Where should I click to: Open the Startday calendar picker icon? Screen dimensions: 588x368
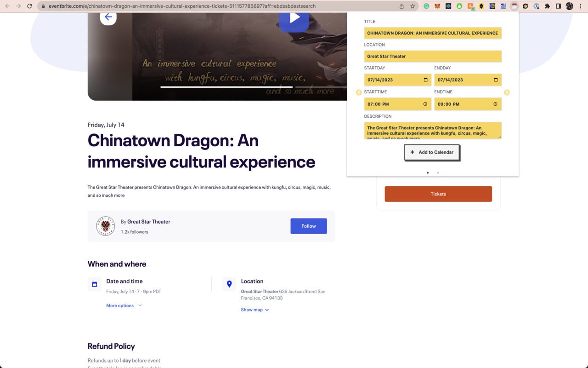pos(425,80)
